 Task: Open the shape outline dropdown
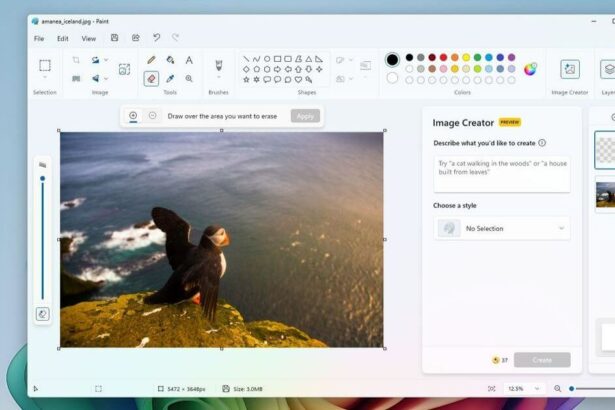[x=351, y=60]
